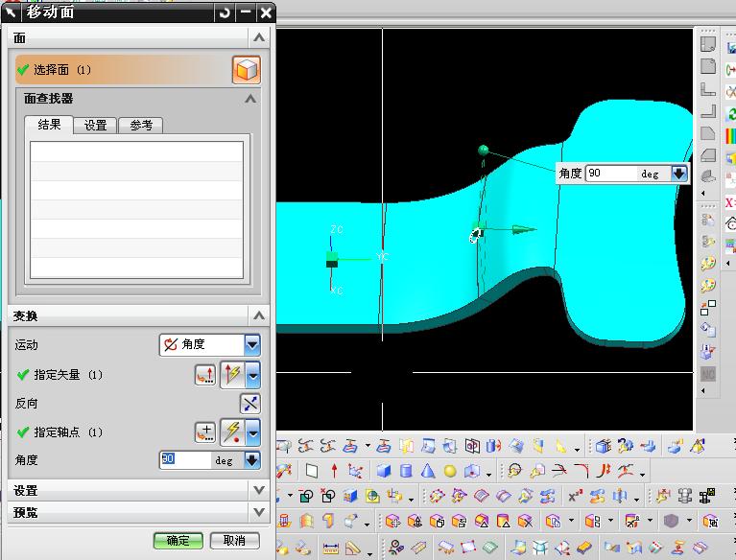Expand the 设置 section at dialog bottom
This screenshot has width=736, height=560.
coord(259,491)
